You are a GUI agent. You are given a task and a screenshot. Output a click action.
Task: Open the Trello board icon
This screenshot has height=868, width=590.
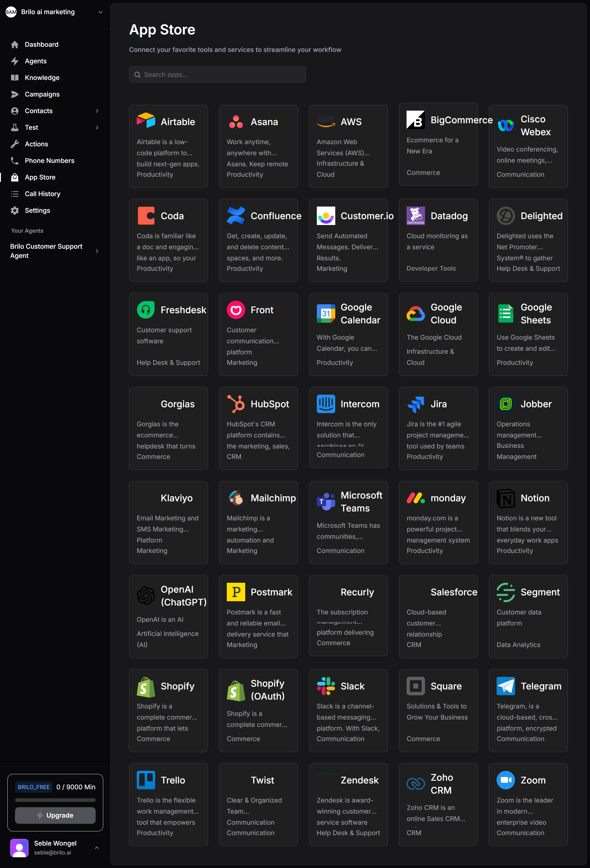tap(146, 780)
